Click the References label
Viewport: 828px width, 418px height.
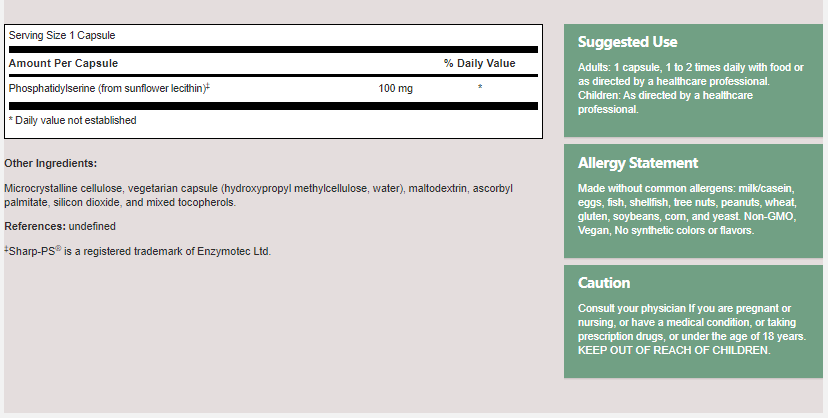tap(35, 226)
